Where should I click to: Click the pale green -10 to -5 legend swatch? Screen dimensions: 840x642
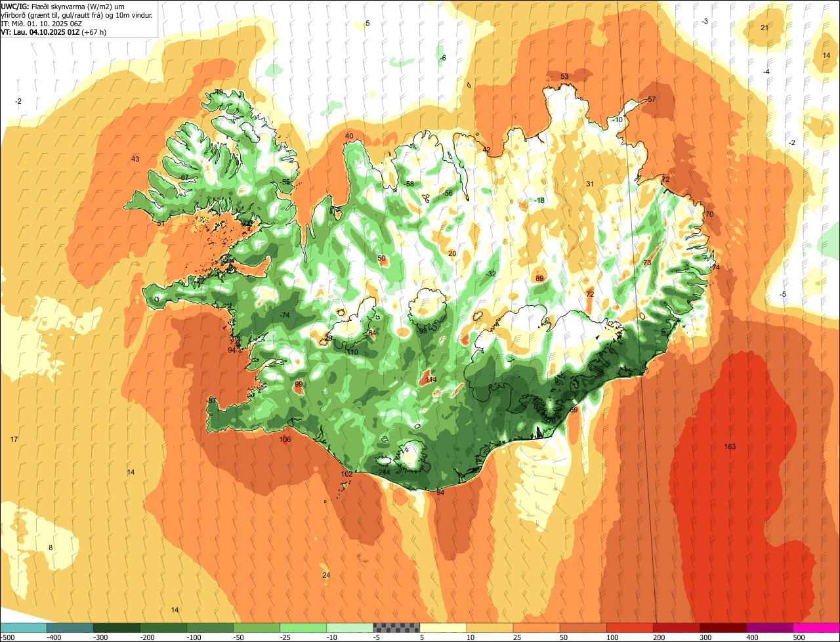[x=350, y=628]
